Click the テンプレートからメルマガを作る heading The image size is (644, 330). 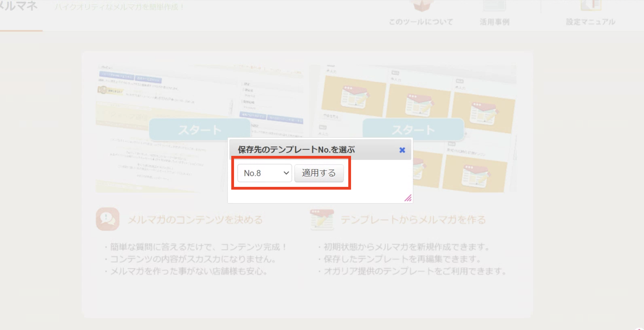click(413, 220)
